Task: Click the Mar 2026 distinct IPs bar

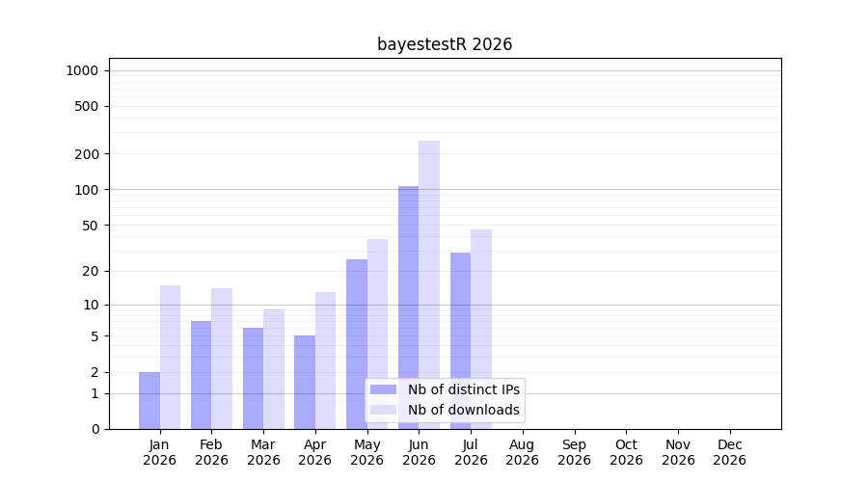Action: click(253, 379)
